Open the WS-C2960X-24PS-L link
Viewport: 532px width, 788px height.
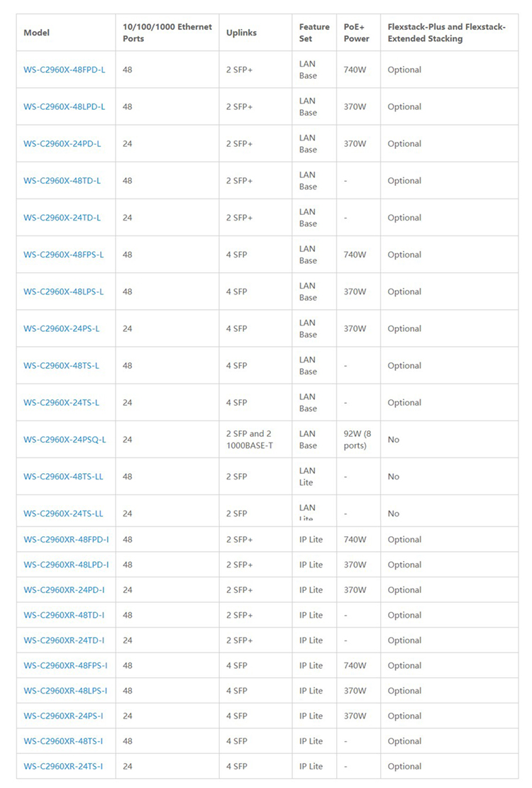tap(61, 328)
